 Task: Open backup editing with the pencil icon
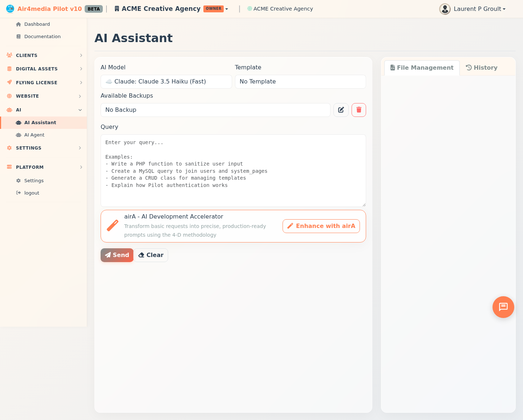click(x=341, y=110)
